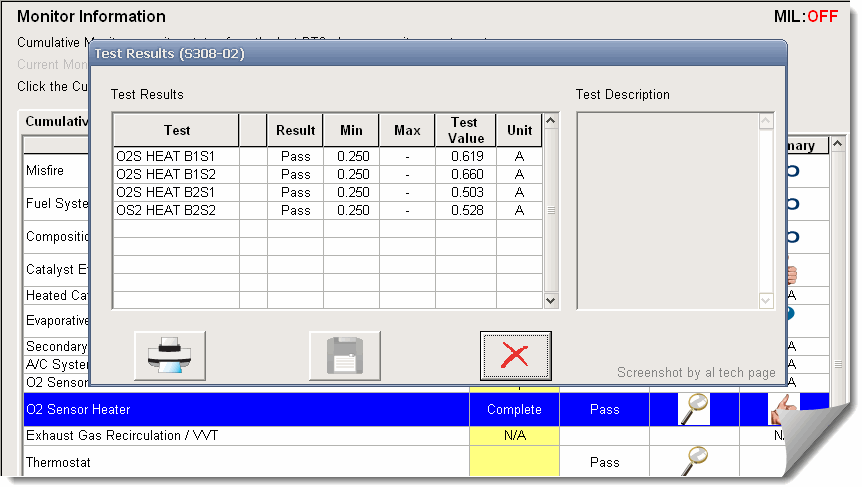
Task: Open details magnifier for Thermostat row
Action: click(x=694, y=462)
